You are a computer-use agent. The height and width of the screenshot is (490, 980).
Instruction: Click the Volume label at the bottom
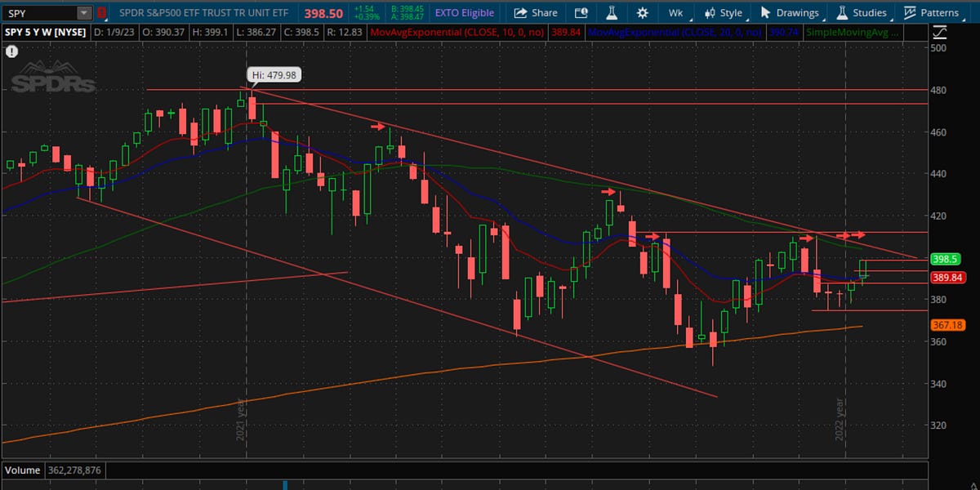point(21,470)
